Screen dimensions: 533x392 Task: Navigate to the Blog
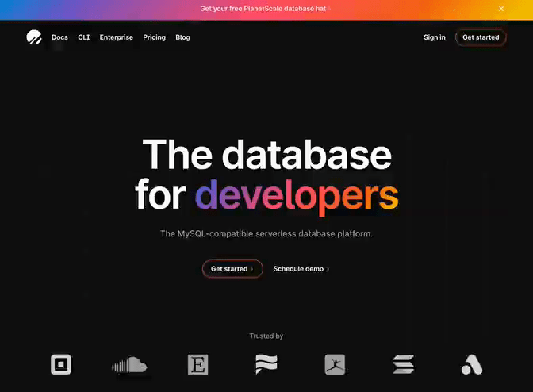pyautogui.click(x=182, y=37)
